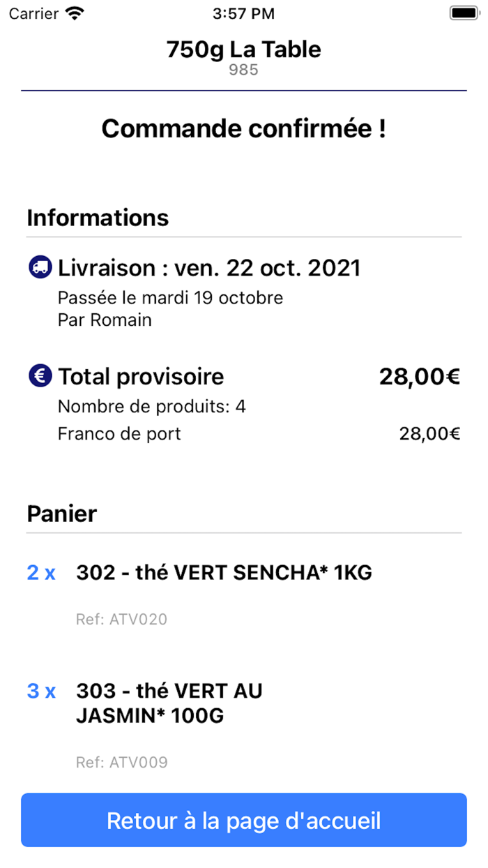Viewport: 488px width, 868px height.
Task: Open thé VERT SENCHA product line
Action: click(224, 572)
